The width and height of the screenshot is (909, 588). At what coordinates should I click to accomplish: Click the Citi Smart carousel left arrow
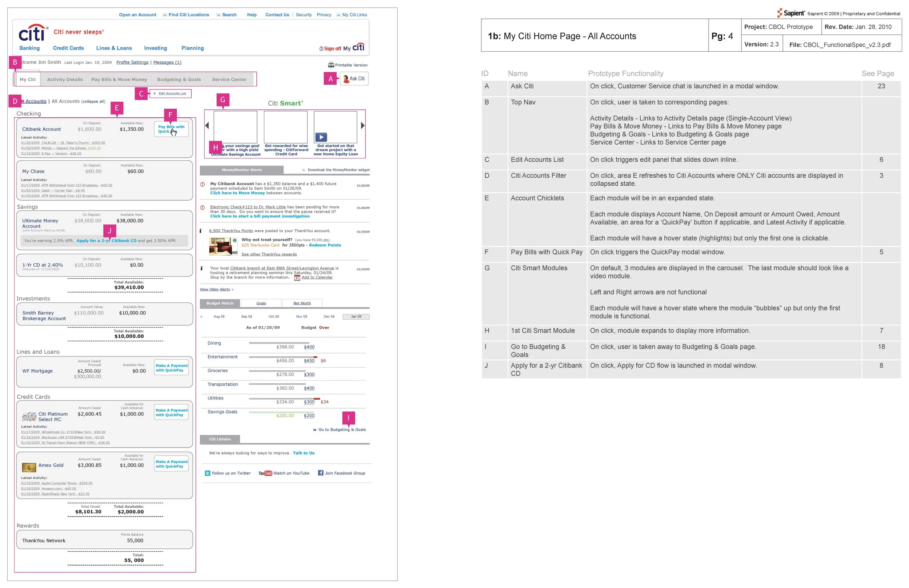(x=207, y=125)
